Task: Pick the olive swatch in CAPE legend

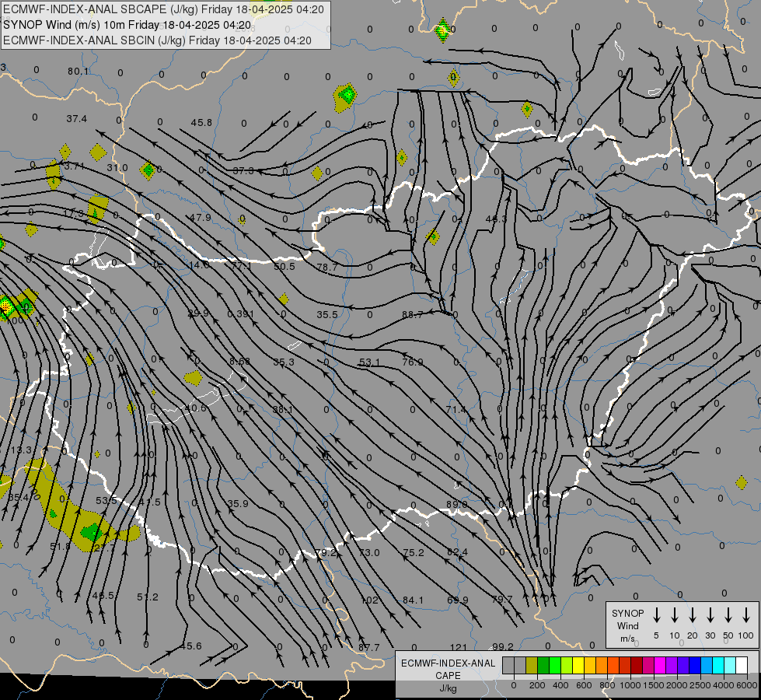Action: click(532, 666)
